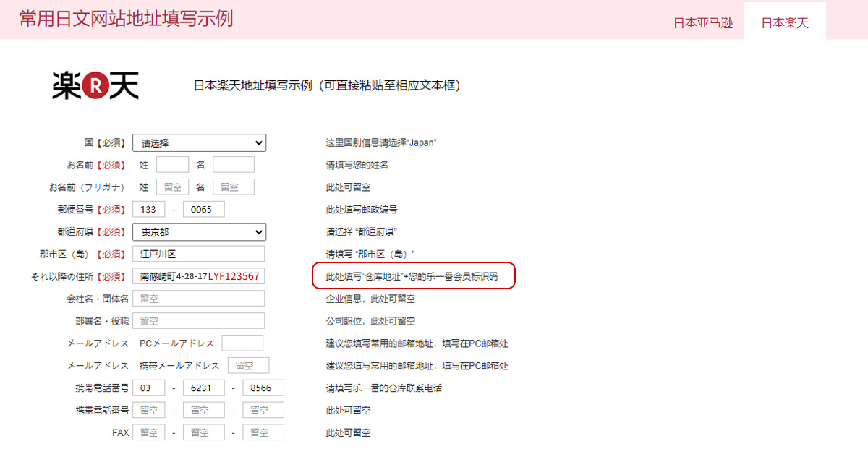Click the 姓 surname input field
Image resolution: width=868 pixels, height=470 pixels.
coord(172,165)
